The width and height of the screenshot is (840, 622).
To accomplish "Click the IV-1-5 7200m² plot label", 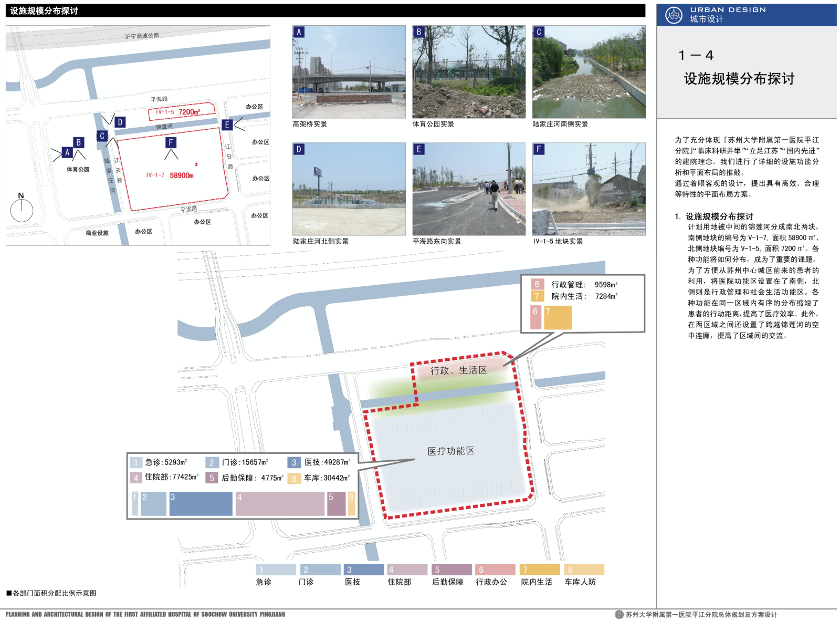I will pos(177,112).
